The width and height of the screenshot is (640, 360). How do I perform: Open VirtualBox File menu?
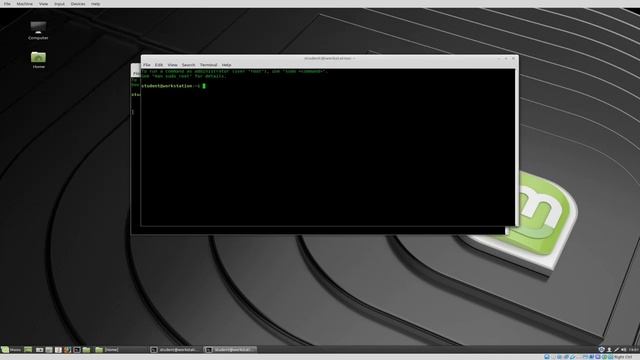[x=7, y=4]
